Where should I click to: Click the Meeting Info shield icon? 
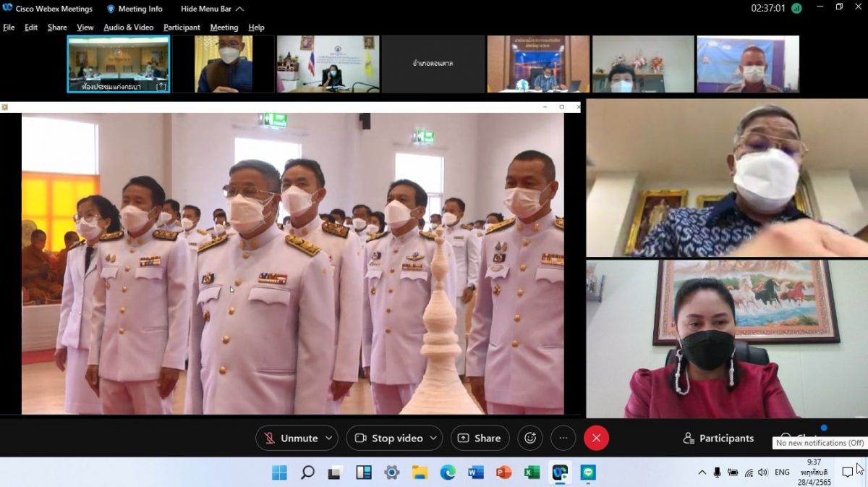111,9
